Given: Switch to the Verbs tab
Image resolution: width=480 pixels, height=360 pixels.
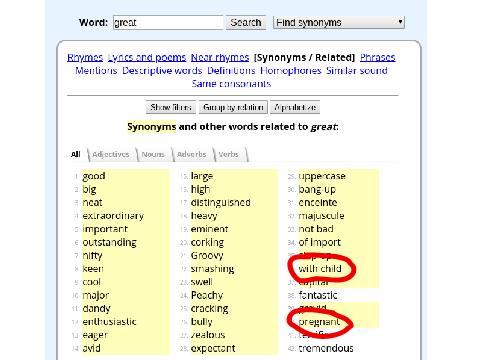Looking at the screenshot, I should click(229, 154).
